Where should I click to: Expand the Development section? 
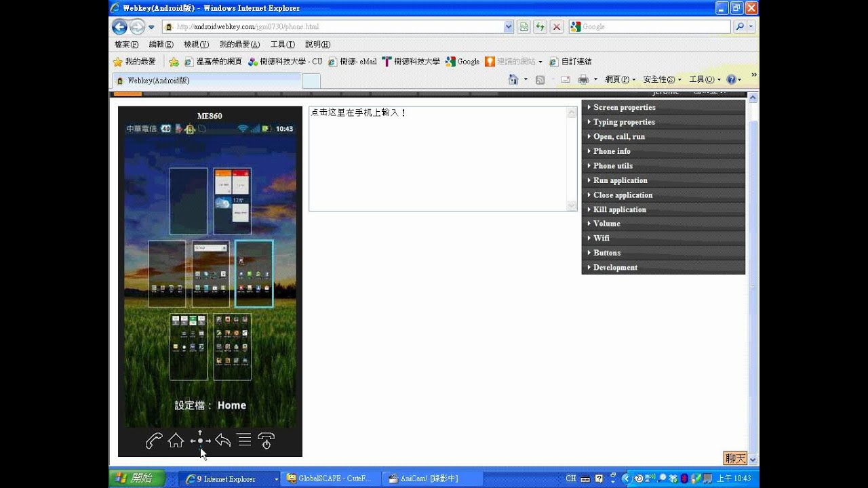tap(663, 267)
